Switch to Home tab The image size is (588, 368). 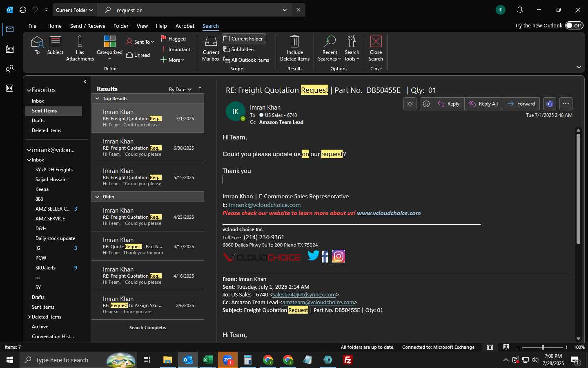(x=54, y=26)
